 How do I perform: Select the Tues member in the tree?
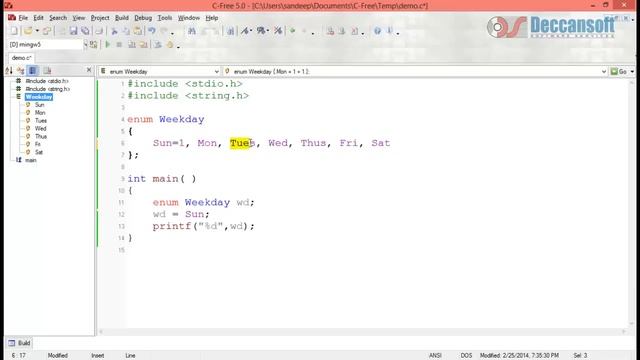(x=40, y=120)
